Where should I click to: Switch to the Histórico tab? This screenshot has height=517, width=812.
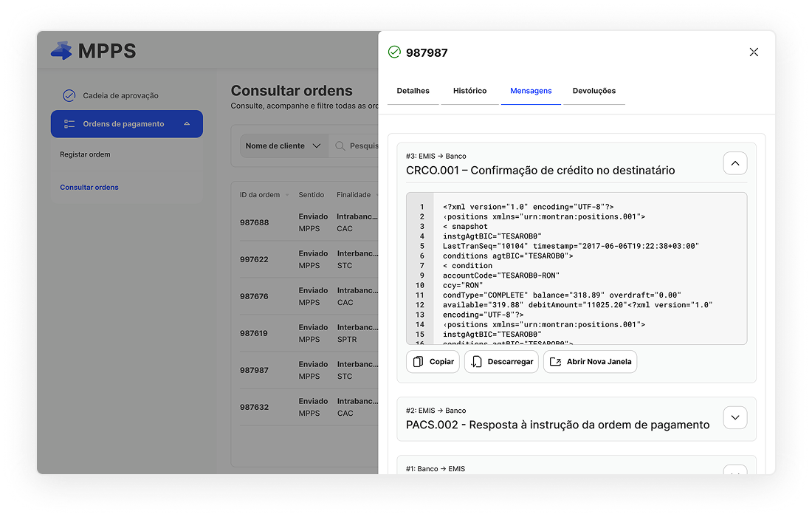point(469,91)
